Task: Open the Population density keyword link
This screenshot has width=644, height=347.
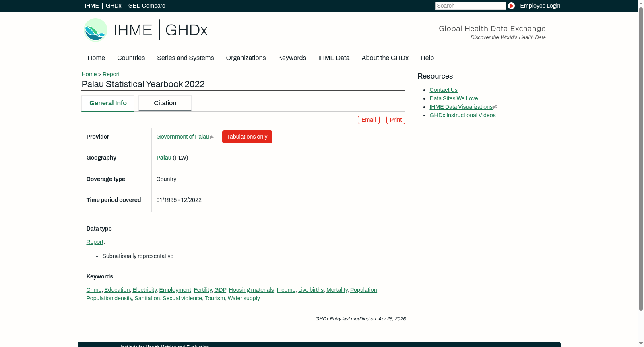Action: [109, 299]
